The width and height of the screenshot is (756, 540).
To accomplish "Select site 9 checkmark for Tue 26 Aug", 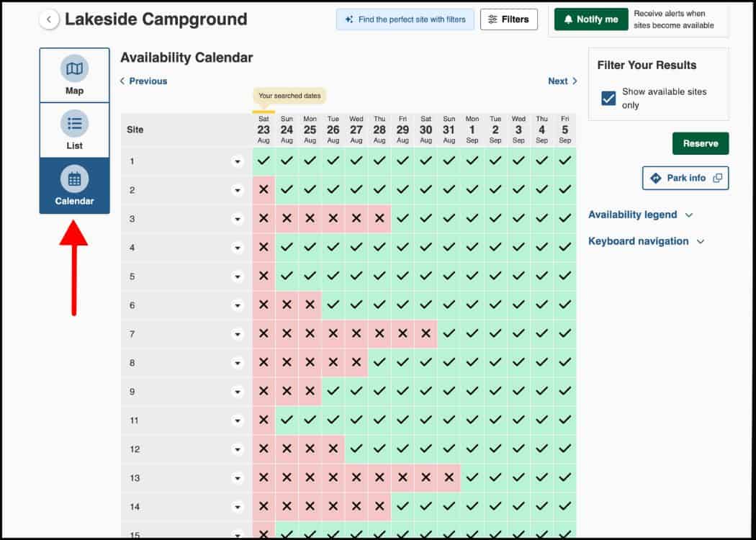I will tap(333, 392).
